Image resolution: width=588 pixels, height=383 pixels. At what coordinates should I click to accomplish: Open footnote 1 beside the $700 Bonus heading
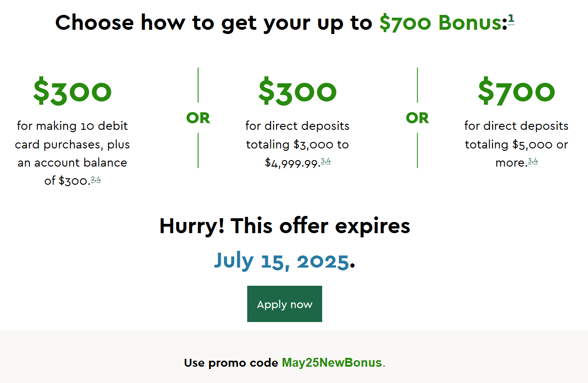tap(511, 19)
